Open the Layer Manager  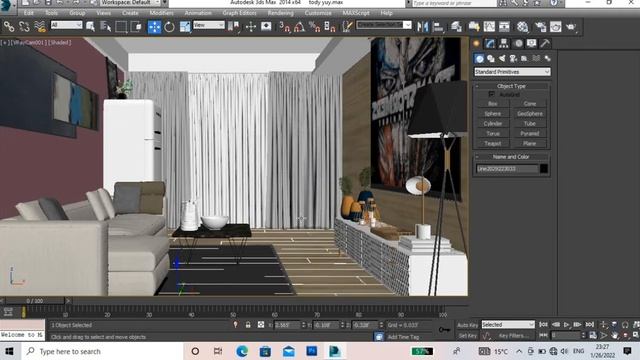pos(456,27)
